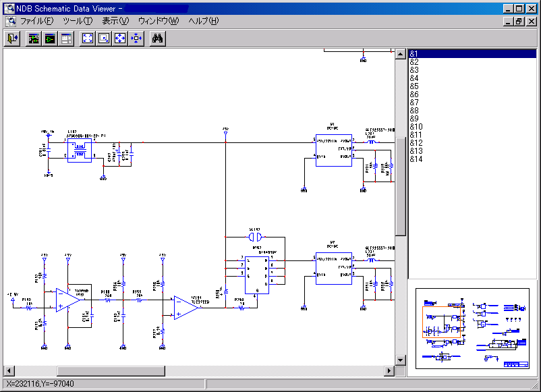The image size is (541, 392).
Task: Click the fit-to-window zoom icon
Action: point(88,39)
